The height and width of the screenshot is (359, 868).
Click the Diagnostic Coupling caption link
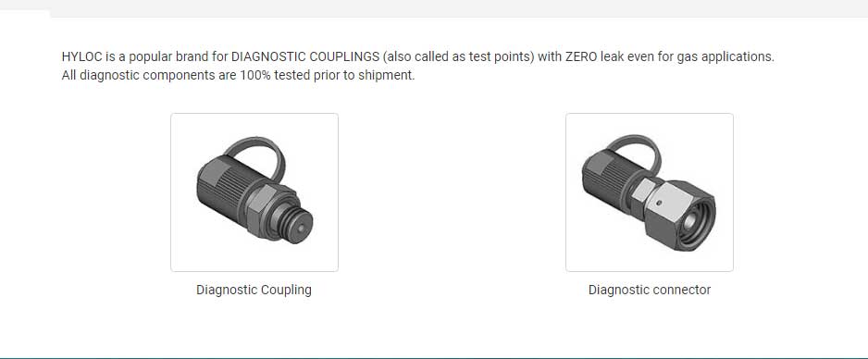click(254, 290)
